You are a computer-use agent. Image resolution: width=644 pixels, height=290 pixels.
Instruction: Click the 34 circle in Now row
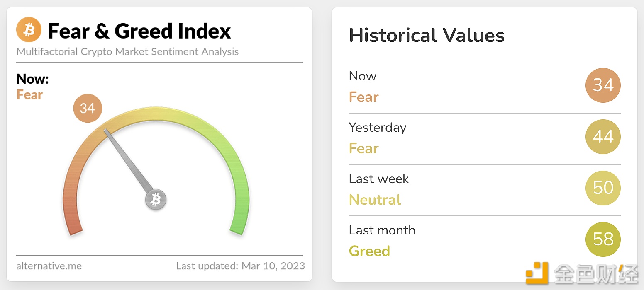tap(603, 85)
